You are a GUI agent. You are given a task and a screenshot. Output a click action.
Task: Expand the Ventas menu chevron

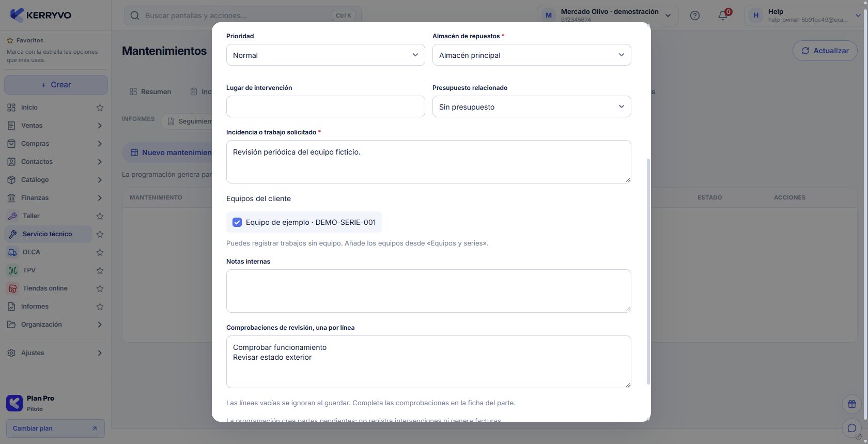pos(100,126)
